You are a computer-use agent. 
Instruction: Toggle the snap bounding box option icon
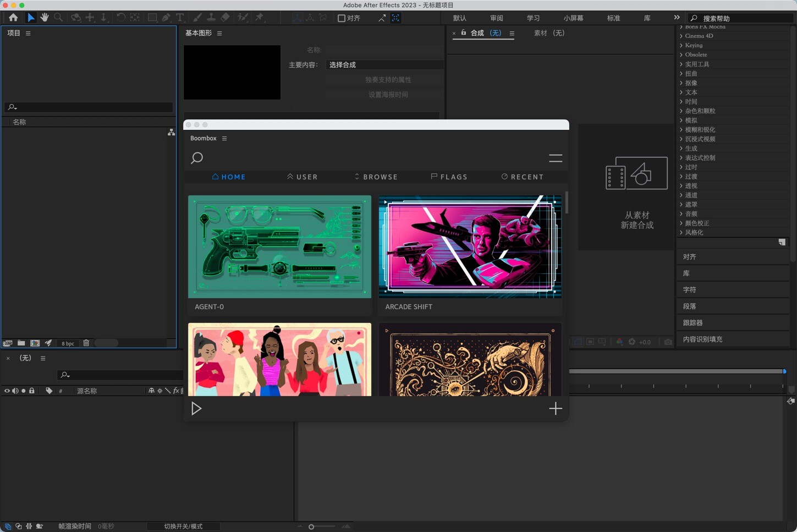pyautogui.click(x=395, y=18)
